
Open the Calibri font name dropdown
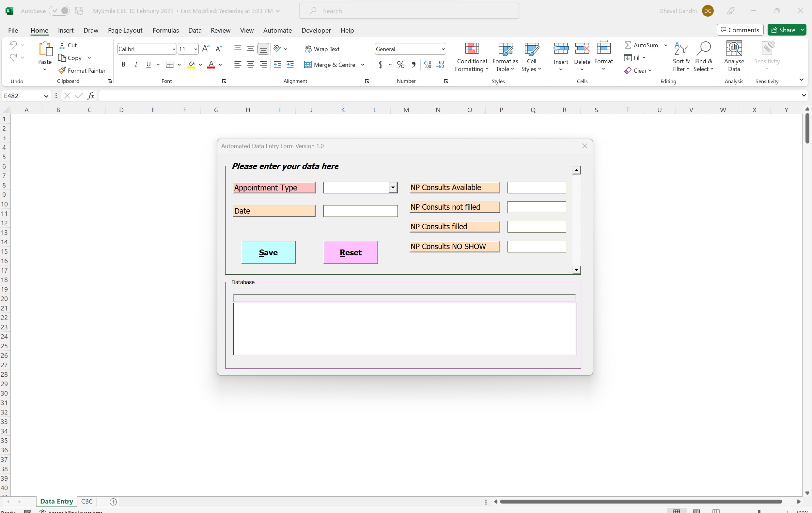174,49
